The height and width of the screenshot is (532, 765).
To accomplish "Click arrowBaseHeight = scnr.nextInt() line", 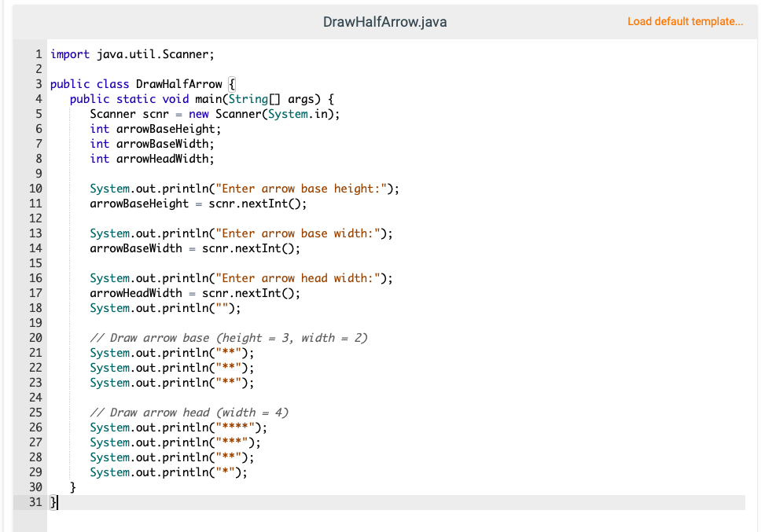I will point(198,204).
